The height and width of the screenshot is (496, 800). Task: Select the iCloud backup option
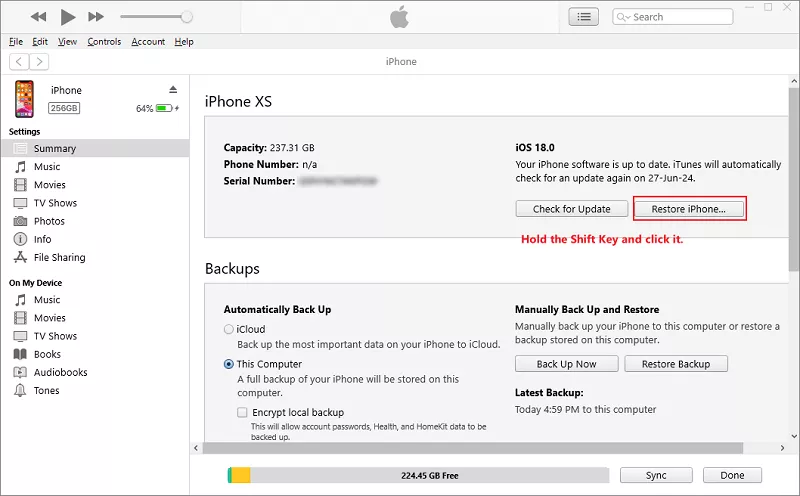[229, 329]
